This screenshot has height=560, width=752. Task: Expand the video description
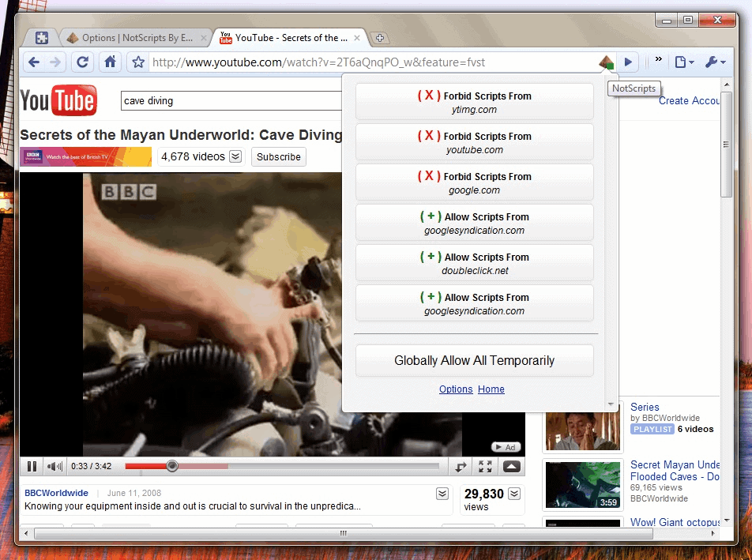pyautogui.click(x=442, y=494)
